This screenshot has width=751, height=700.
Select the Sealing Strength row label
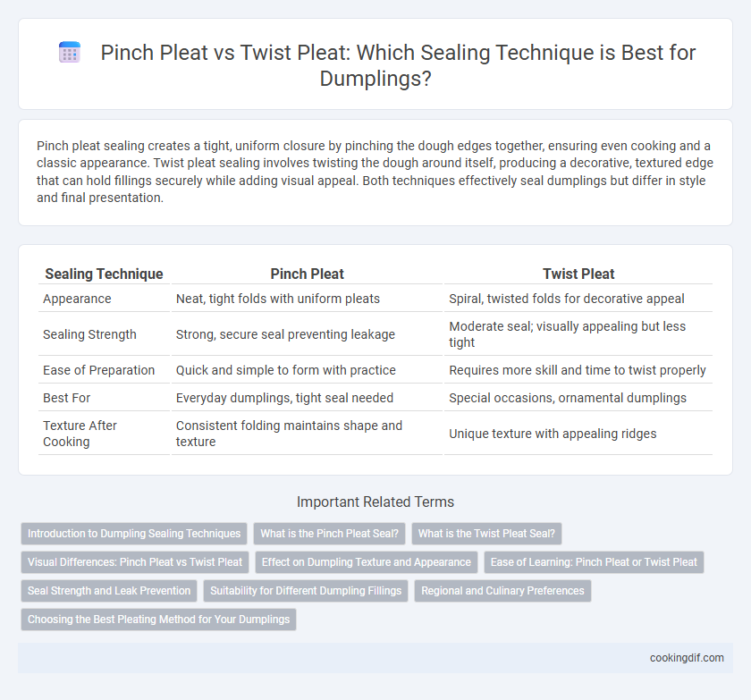point(89,334)
